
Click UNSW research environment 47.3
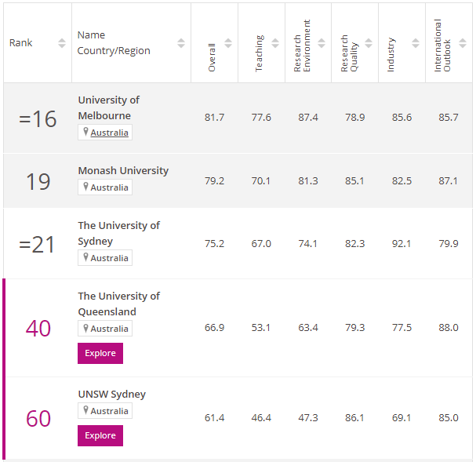point(308,418)
